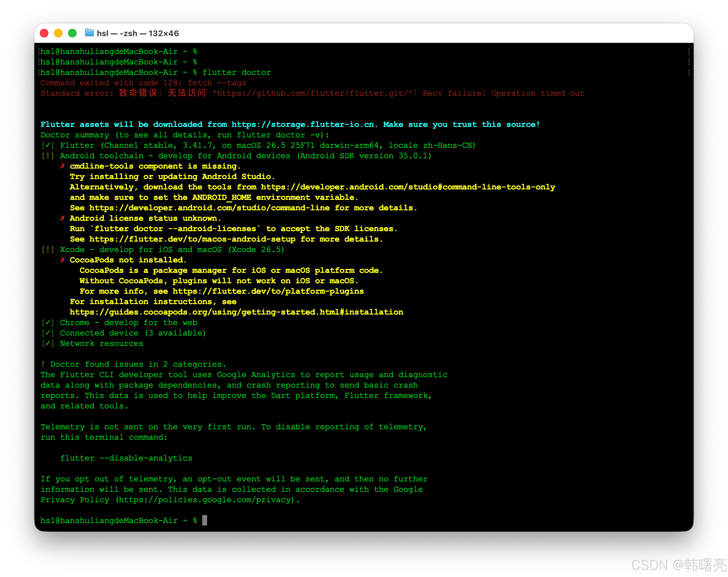Screen dimensions: 728x577
Task: Click the checkmark beside 'Connected device'
Action: 47,334
